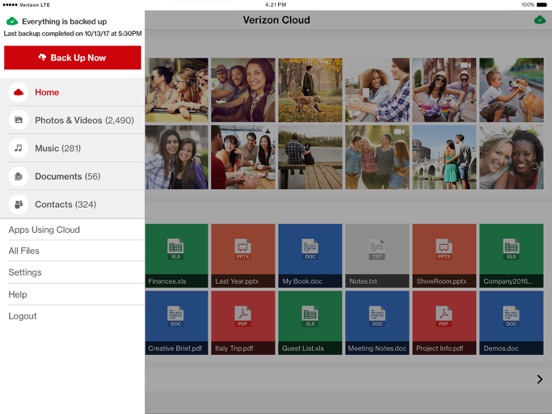Open video thumbnail of four friends walking
The height and width of the screenshot is (414, 552).
coord(377,157)
